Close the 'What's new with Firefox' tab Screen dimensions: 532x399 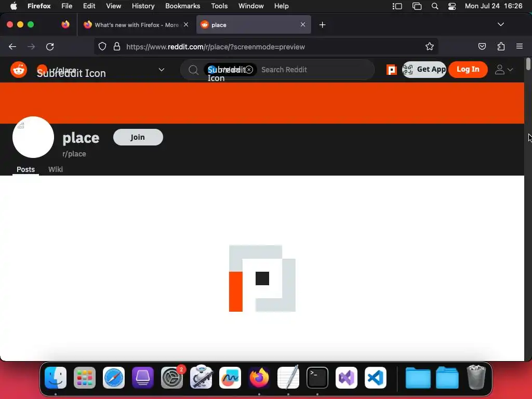(x=186, y=24)
